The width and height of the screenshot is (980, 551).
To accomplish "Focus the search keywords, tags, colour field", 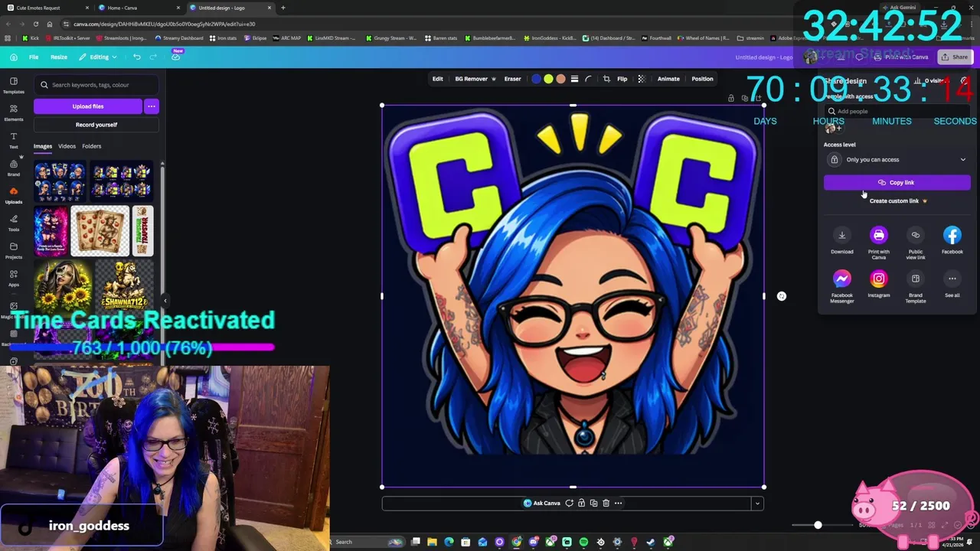I will point(96,85).
